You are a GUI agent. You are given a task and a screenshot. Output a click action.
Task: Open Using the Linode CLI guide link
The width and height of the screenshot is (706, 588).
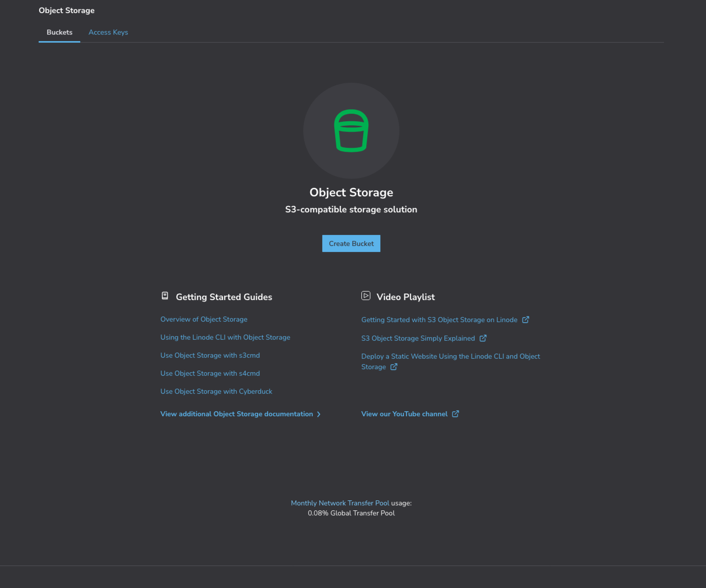click(225, 337)
